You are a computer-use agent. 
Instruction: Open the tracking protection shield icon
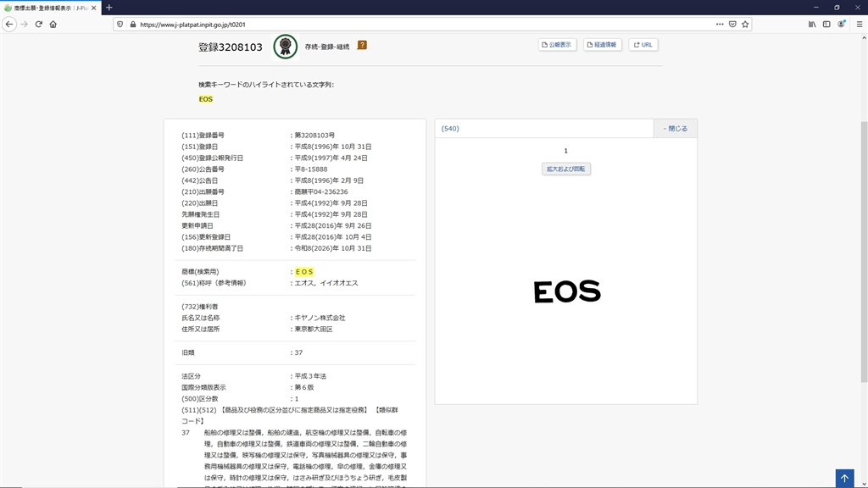click(x=120, y=25)
